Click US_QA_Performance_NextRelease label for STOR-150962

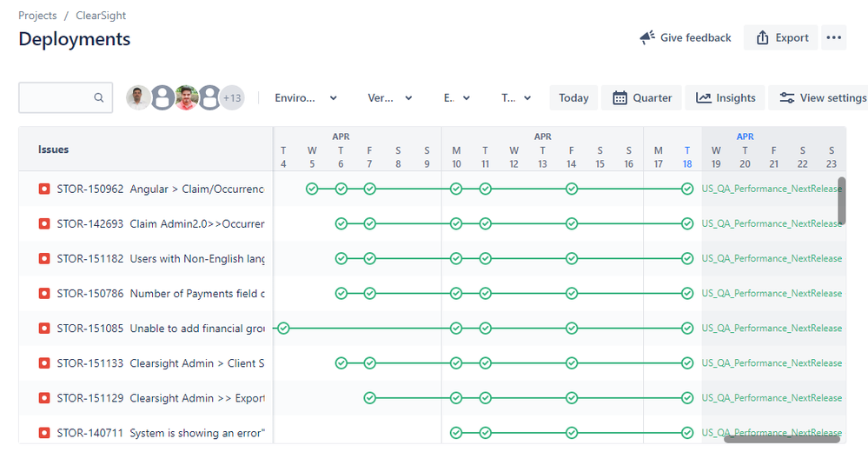pyautogui.click(x=772, y=189)
